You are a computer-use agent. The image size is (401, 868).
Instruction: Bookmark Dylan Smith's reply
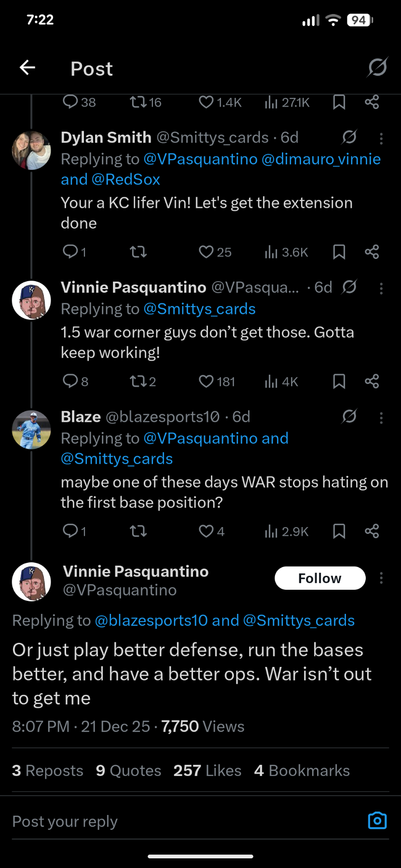(x=339, y=252)
